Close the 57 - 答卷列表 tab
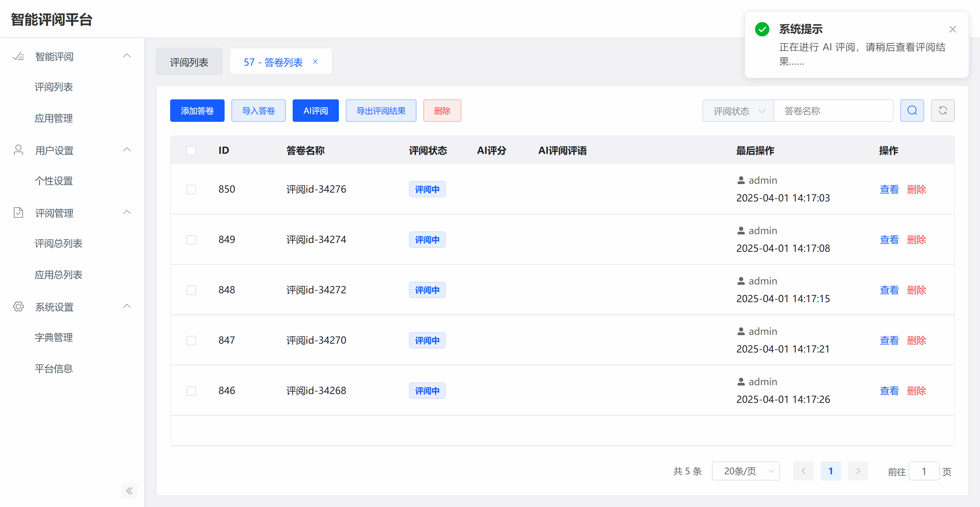This screenshot has width=980, height=507. pyautogui.click(x=315, y=62)
